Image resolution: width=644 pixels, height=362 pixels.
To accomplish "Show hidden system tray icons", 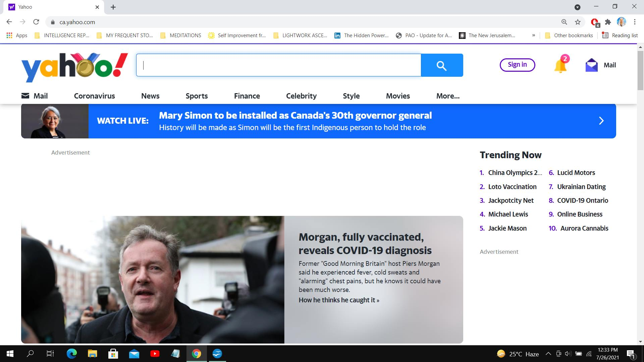I will click(548, 354).
